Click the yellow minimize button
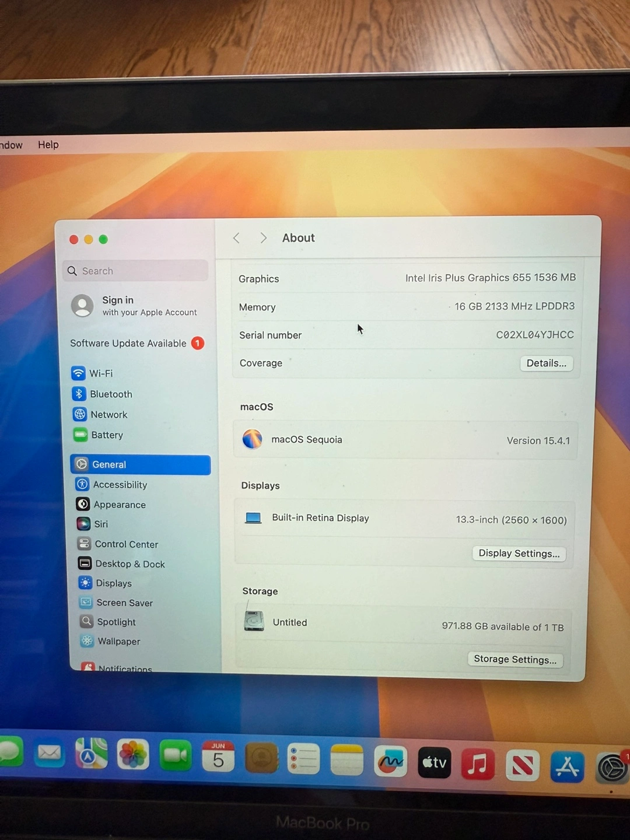Viewport: 630px width, 840px height. (x=89, y=239)
